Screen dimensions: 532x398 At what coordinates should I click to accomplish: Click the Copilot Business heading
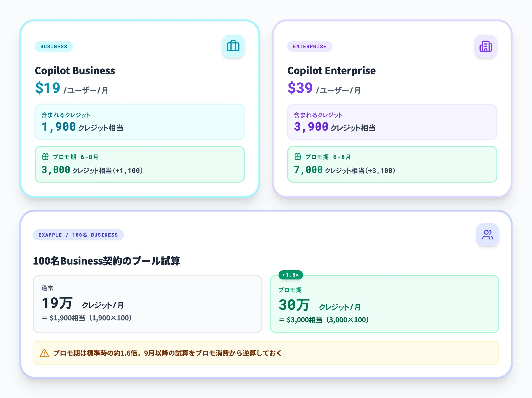click(x=75, y=71)
